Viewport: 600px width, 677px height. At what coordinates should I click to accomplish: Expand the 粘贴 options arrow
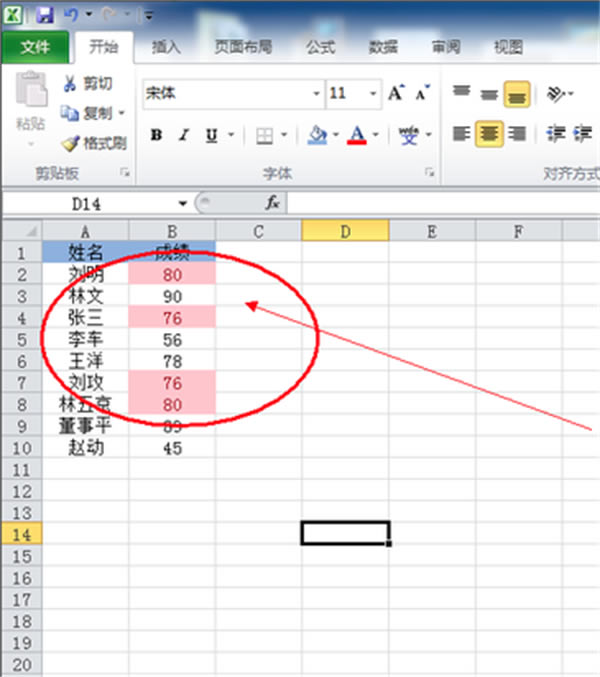point(31,144)
